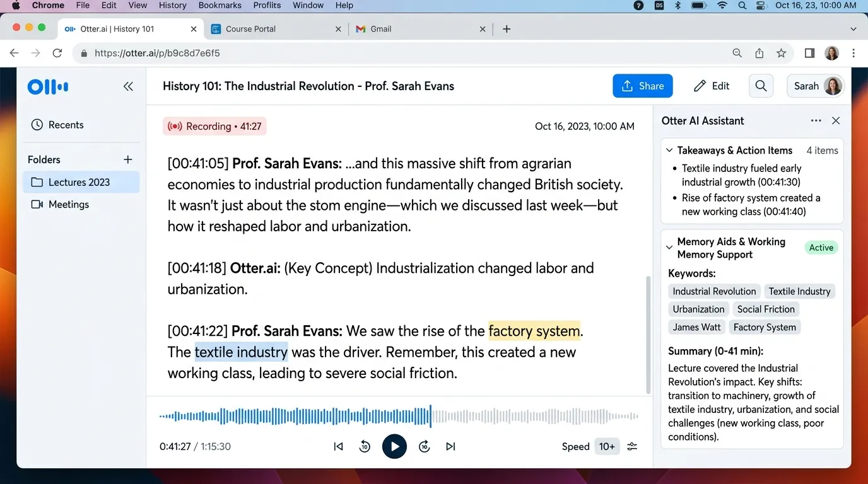The image size is (868, 484).
Task: Open the zoom magnifier in address bar
Action: [737, 54]
